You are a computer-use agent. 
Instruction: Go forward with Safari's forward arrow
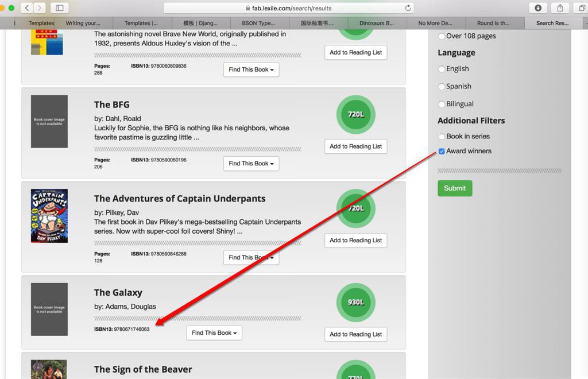click(x=39, y=8)
